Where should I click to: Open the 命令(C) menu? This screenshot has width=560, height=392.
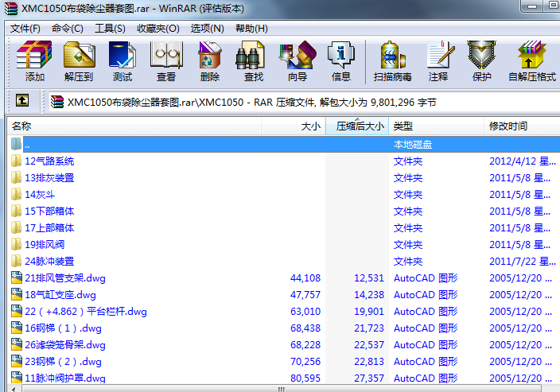(x=68, y=29)
